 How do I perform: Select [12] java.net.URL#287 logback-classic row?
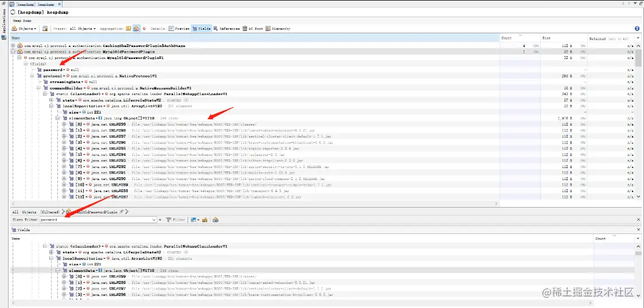click(x=186, y=197)
